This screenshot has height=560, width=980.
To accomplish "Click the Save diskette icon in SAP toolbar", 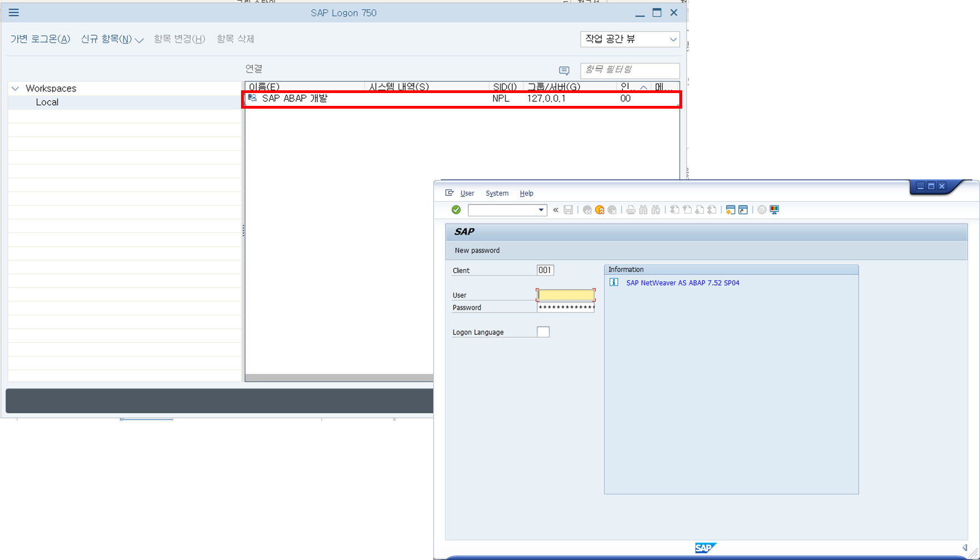I will pos(568,210).
